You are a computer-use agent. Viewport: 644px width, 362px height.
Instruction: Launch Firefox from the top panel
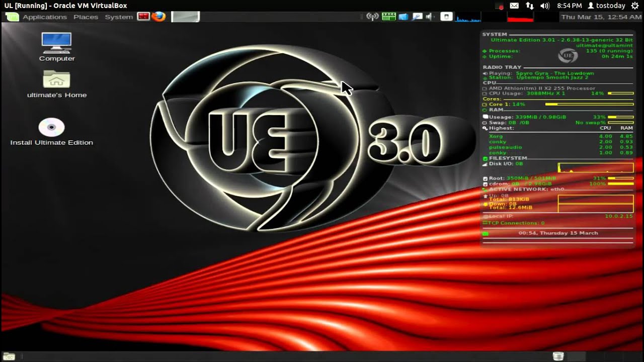point(159,17)
